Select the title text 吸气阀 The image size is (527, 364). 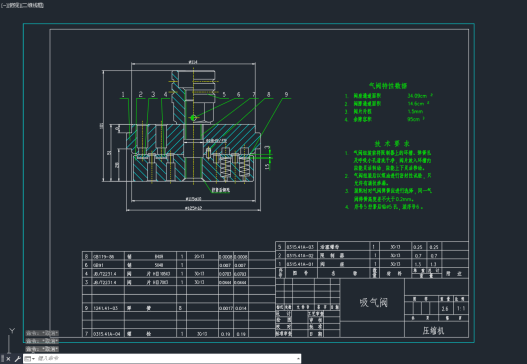[x=373, y=302]
